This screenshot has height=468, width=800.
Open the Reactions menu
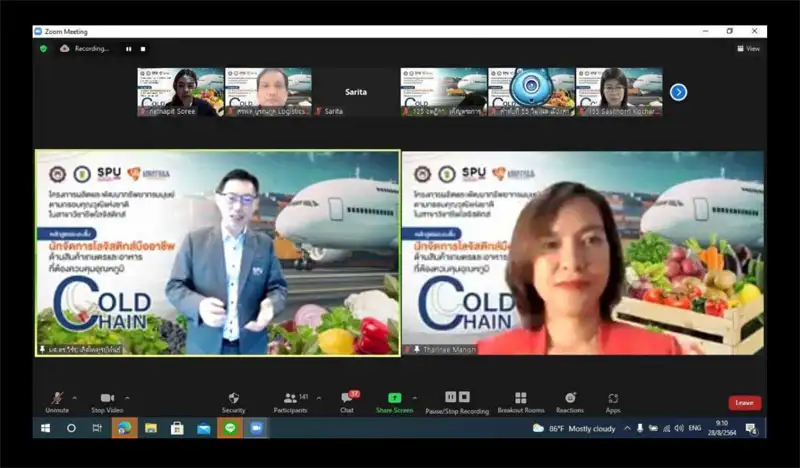tap(570, 400)
